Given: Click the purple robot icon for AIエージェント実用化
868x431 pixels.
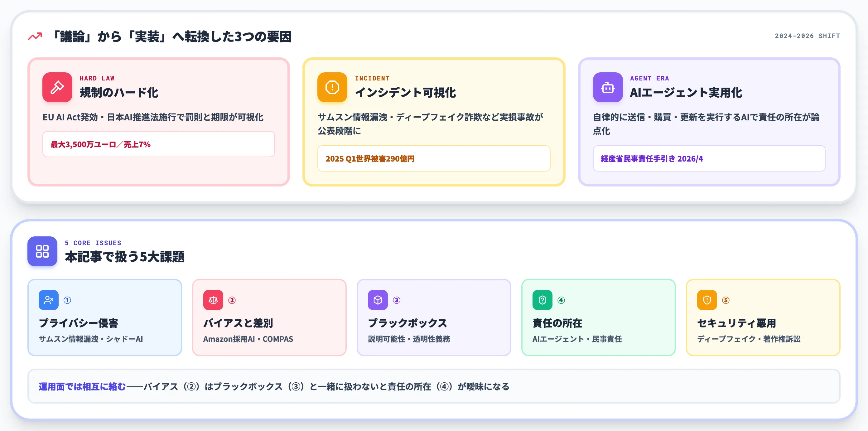Looking at the screenshot, I should [608, 87].
